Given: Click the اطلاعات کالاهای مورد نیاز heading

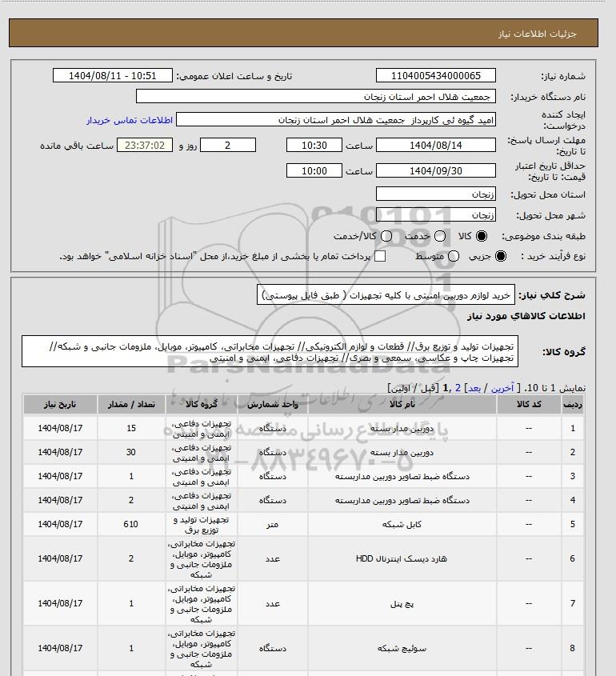Looking at the screenshot, I should 526,316.
